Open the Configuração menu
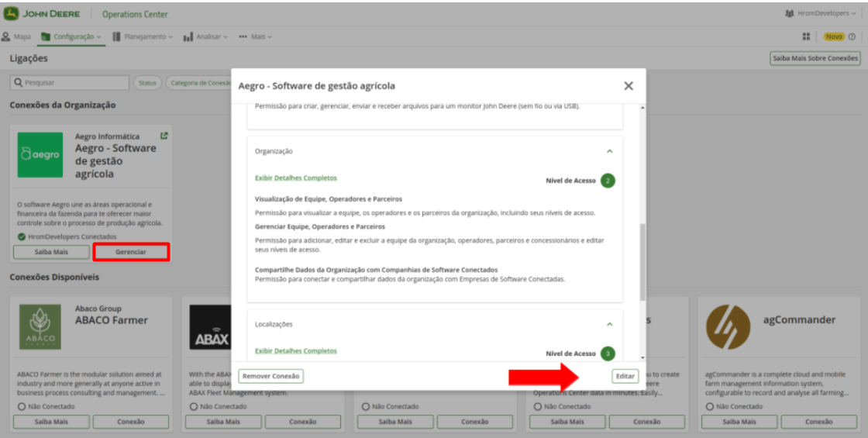868x438 pixels. point(72,36)
